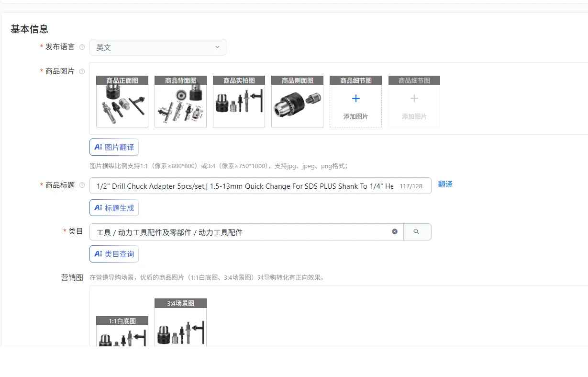Select the 商品侧面图 thumbnail

pos(297,102)
